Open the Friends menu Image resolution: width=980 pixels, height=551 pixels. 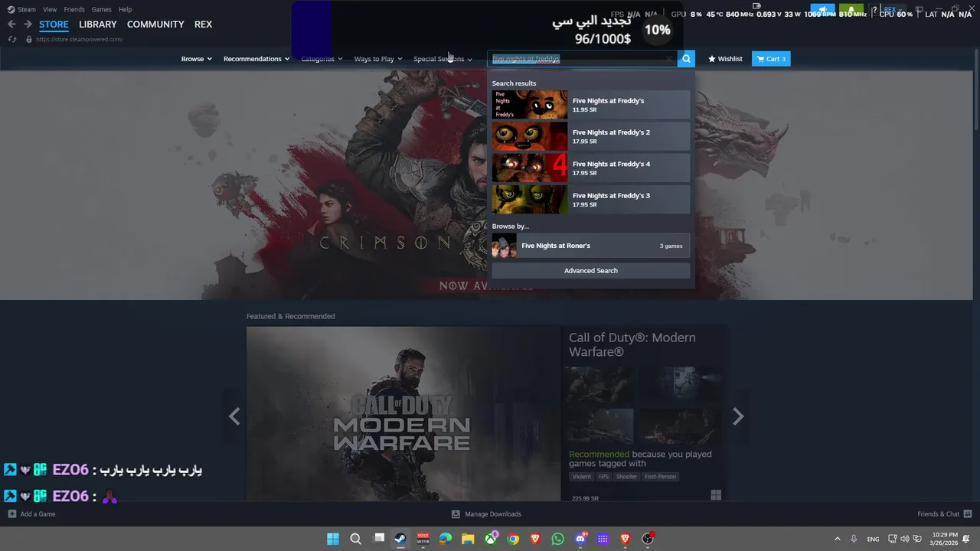74,9
